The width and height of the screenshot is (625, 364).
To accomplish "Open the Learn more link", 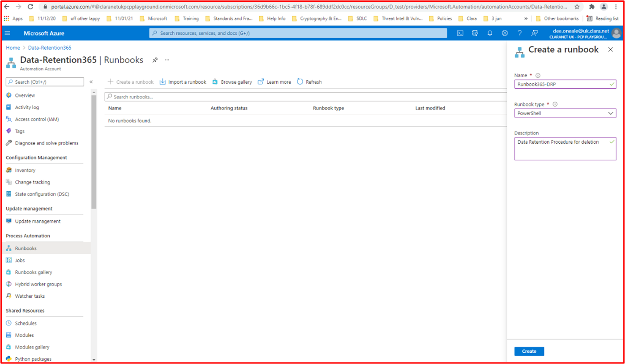I will (x=274, y=82).
